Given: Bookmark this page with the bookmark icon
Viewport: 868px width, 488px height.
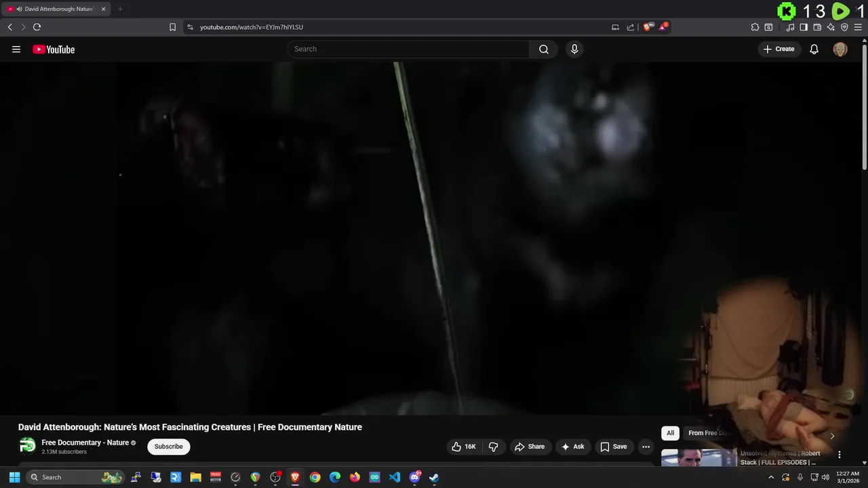Looking at the screenshot, I should [x=172, y=27].
